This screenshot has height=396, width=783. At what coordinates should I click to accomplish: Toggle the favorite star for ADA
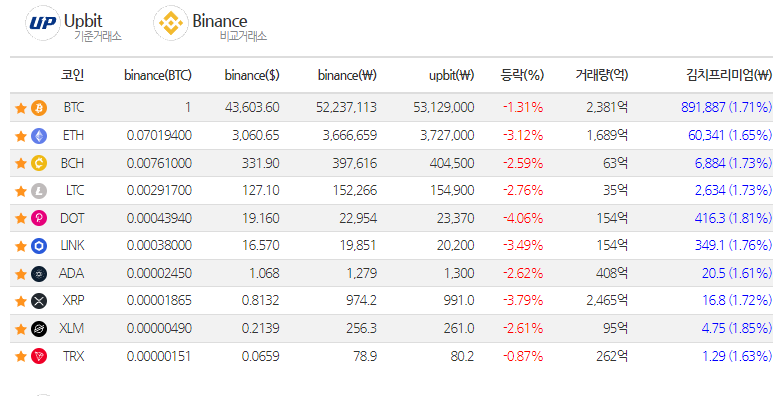tap(20, 274)
